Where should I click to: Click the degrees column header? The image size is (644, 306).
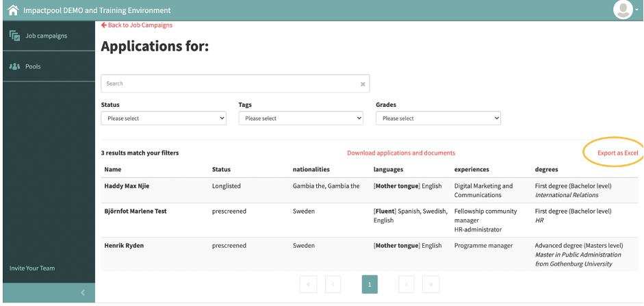(546, 169)
